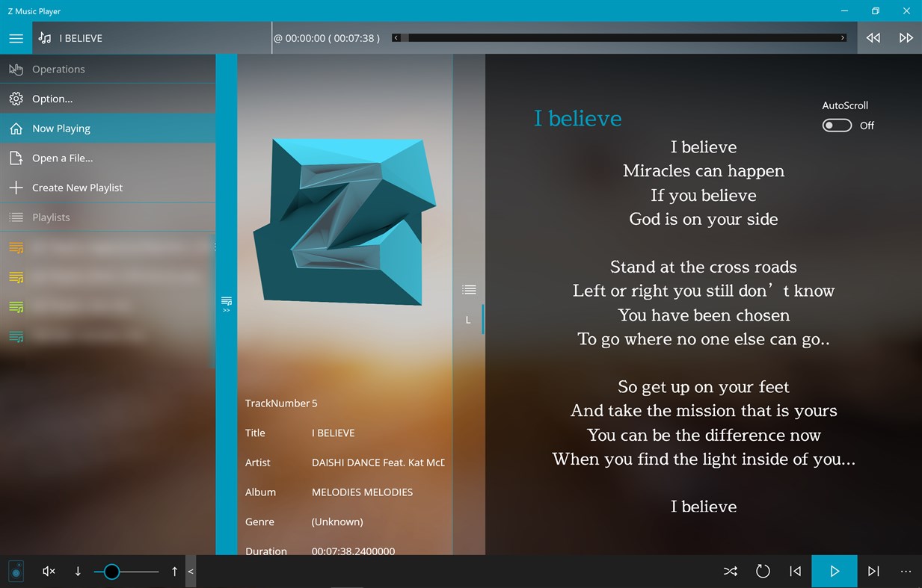This screenshot has height=588, width=922.
Task: Click the Create New Playlist plus icon
Action: coord(15,188)
